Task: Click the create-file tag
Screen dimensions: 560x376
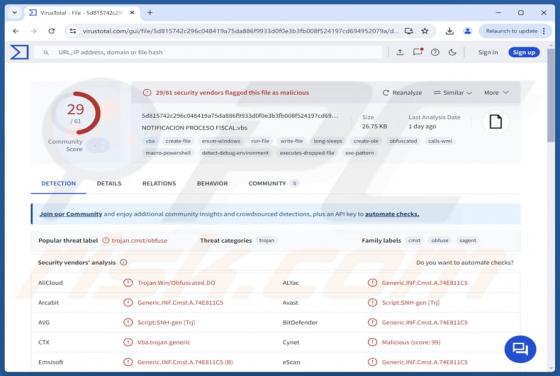Action: (x=178, y=141)
